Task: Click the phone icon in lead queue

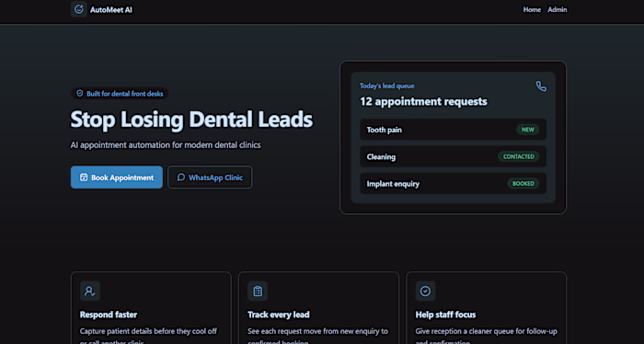Action: [541, 86]
